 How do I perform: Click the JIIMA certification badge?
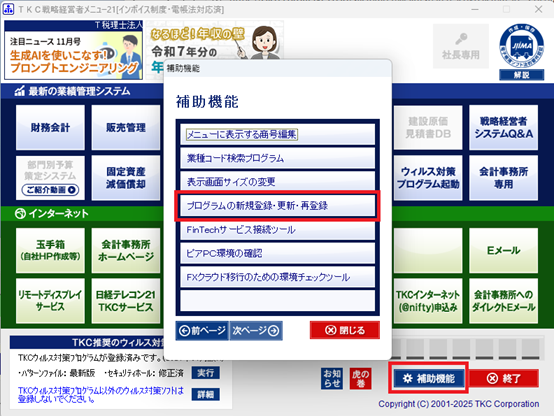(x=521, y=46)
